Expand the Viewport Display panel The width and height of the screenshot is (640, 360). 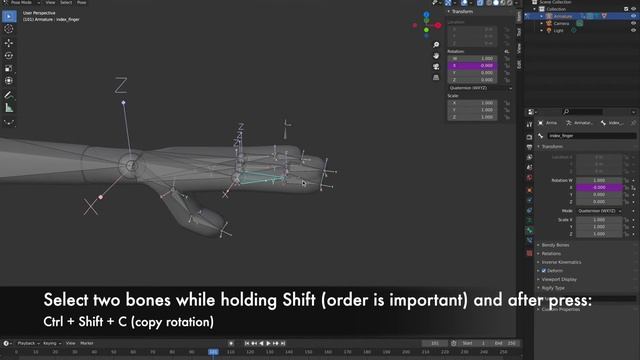pos(559,279)
